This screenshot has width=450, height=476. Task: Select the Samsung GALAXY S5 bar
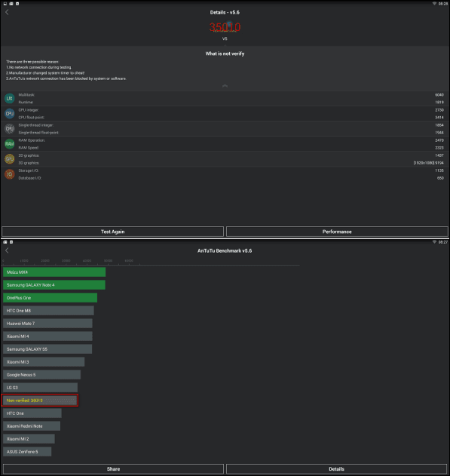tap(47, 349)
